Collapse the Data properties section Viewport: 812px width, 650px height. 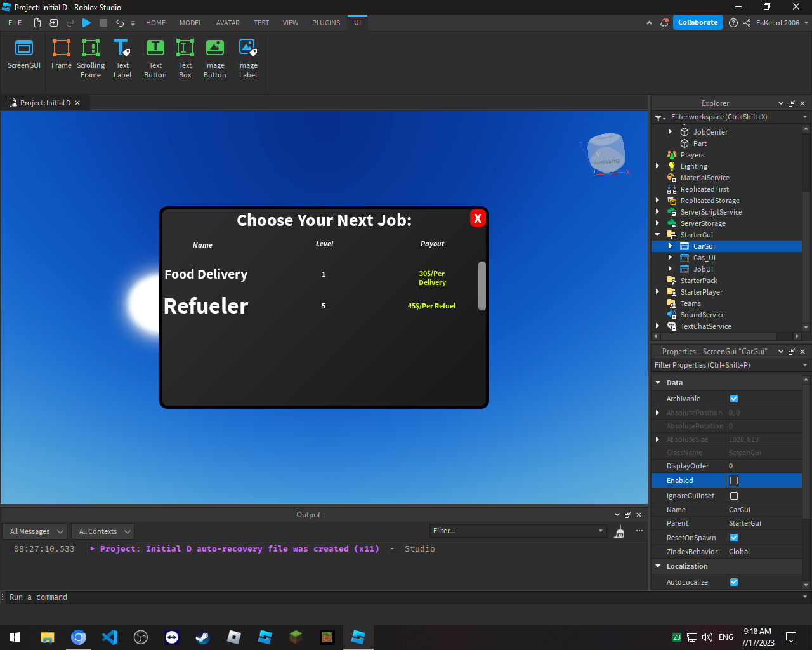[x=658, y=383]
